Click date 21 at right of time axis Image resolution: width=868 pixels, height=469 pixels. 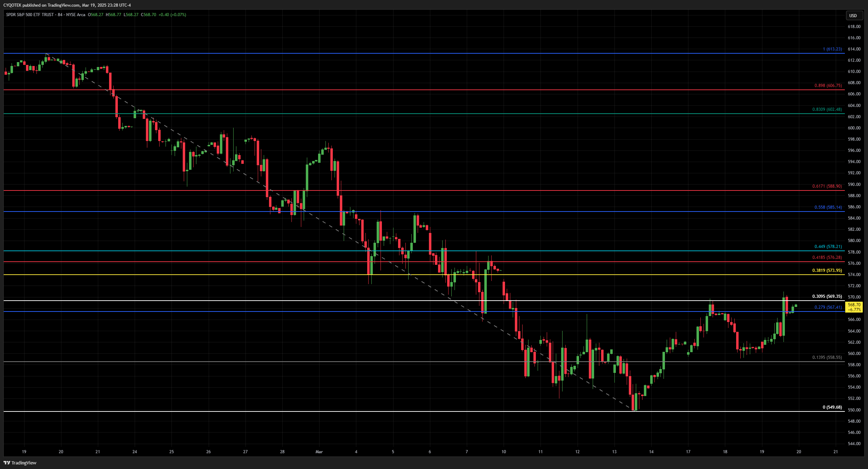coord(836,452)
